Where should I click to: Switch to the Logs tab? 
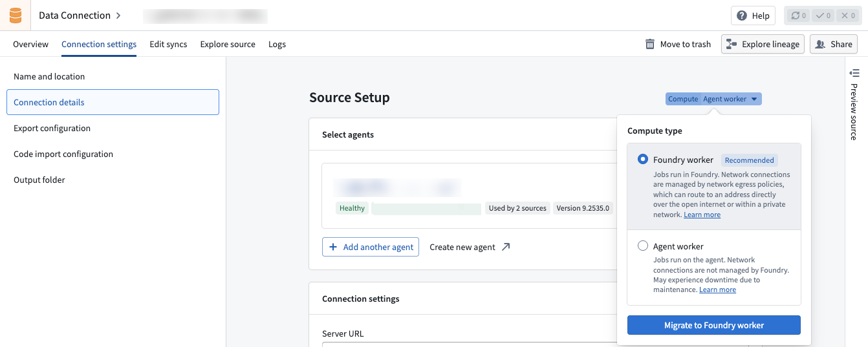click(277, 44)
